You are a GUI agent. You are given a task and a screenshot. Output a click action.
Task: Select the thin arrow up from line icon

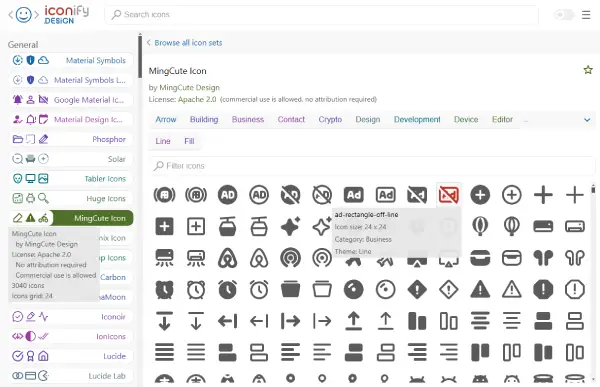(385, 321)
